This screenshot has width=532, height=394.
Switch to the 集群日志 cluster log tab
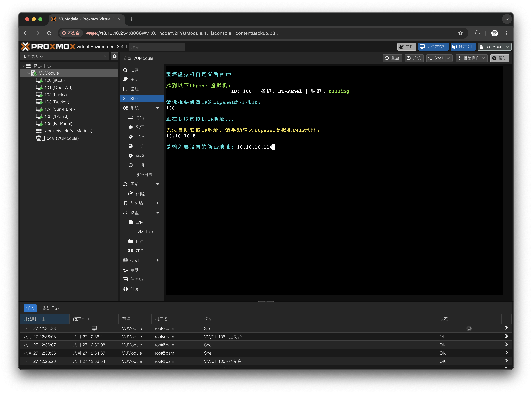click(51, 308)
